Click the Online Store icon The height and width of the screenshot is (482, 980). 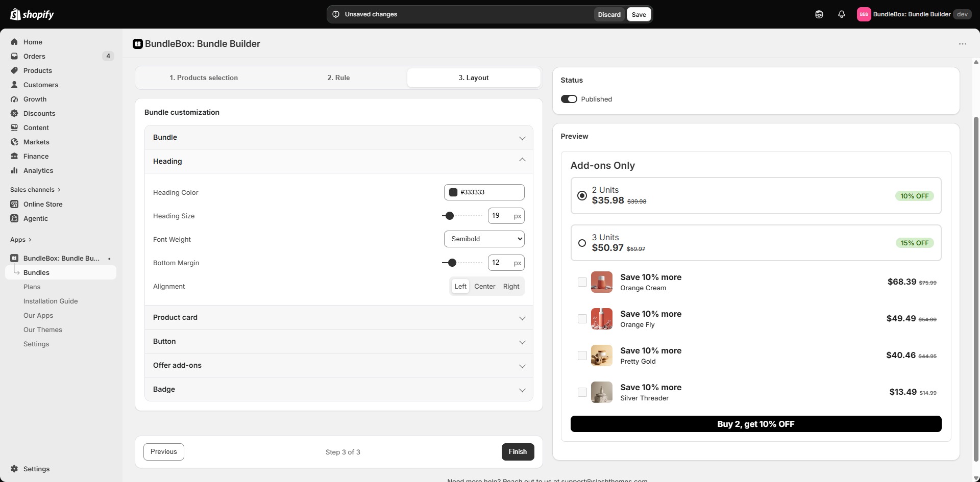pyautogui.click(x=14, y=204)
